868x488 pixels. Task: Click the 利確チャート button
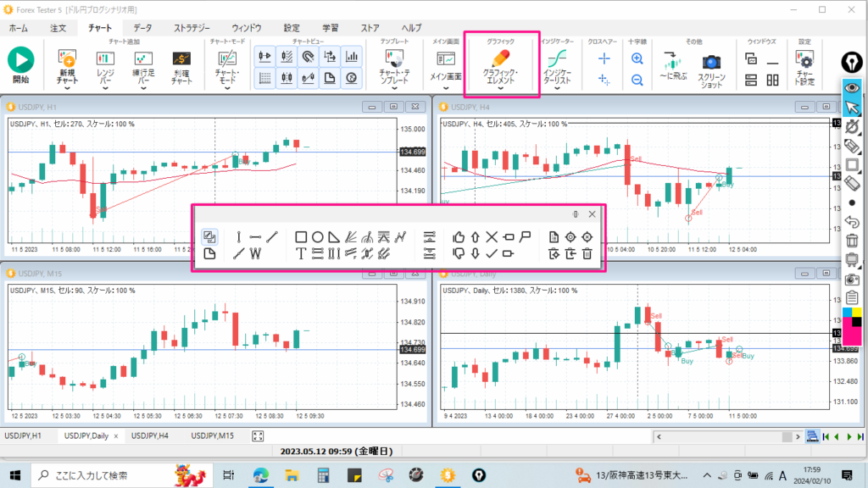(x=181, y=68)
